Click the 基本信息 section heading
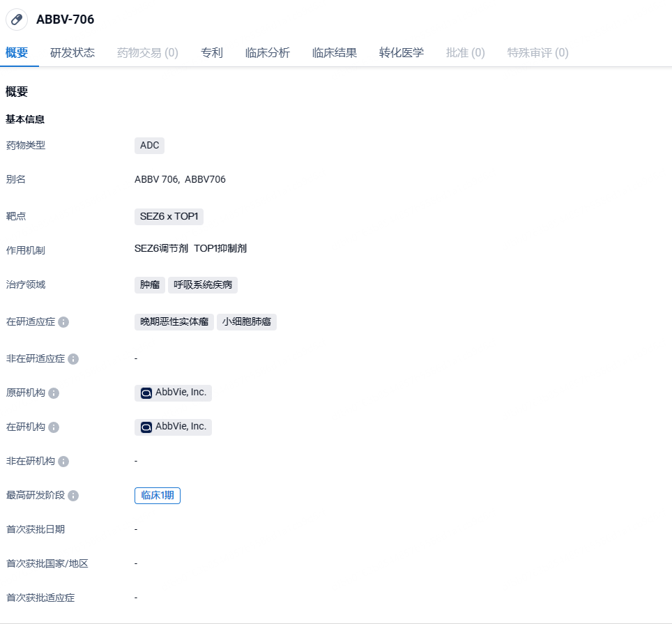This screenshot has height=624, width=672. pyautogui.click(x=25, y=119)
